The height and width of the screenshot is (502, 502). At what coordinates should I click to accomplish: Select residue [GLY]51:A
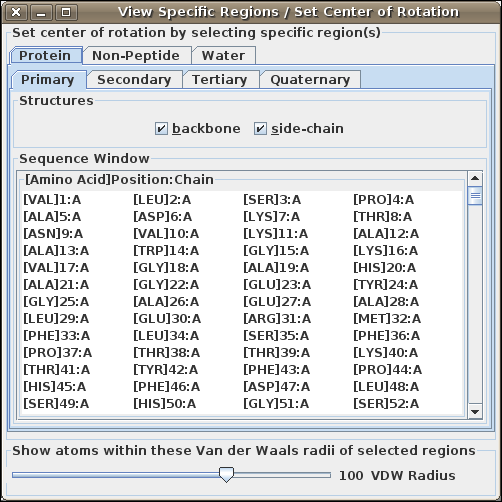coord(276,404)
